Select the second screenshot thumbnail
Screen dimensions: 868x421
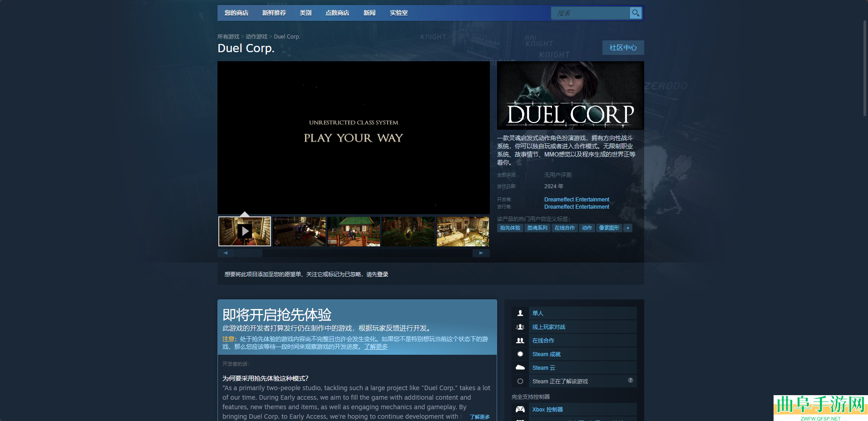[299, 231]
